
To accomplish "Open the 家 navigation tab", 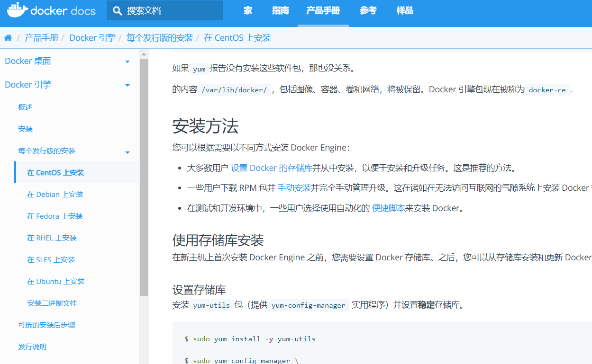I will 248,10.
